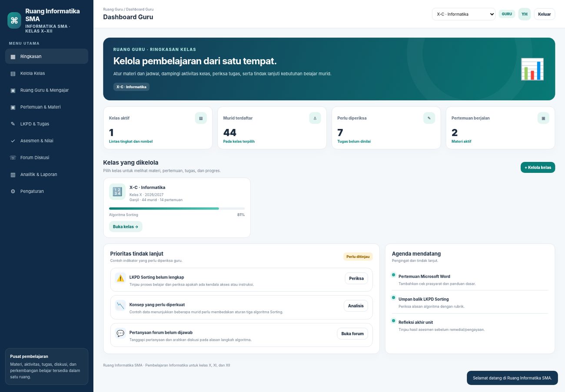
Task: Click Buka kelas on the class card
Action: pos(126,227)
